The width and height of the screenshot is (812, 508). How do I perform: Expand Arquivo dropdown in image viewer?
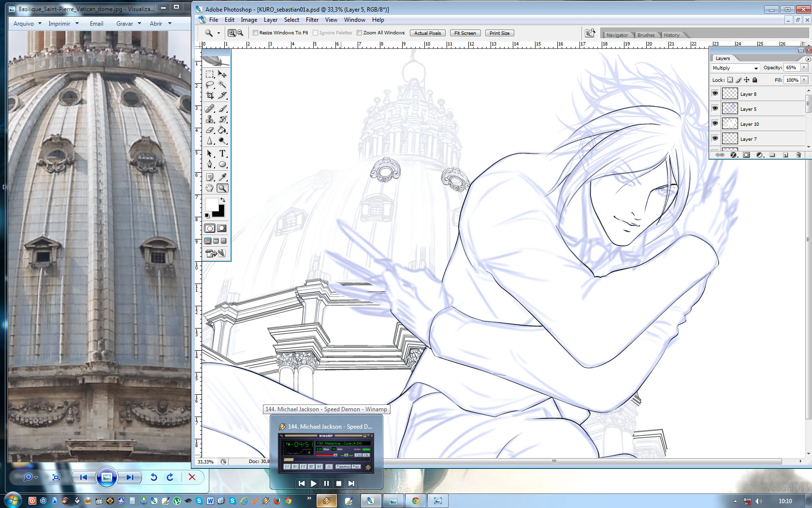(x=40, y=23)
